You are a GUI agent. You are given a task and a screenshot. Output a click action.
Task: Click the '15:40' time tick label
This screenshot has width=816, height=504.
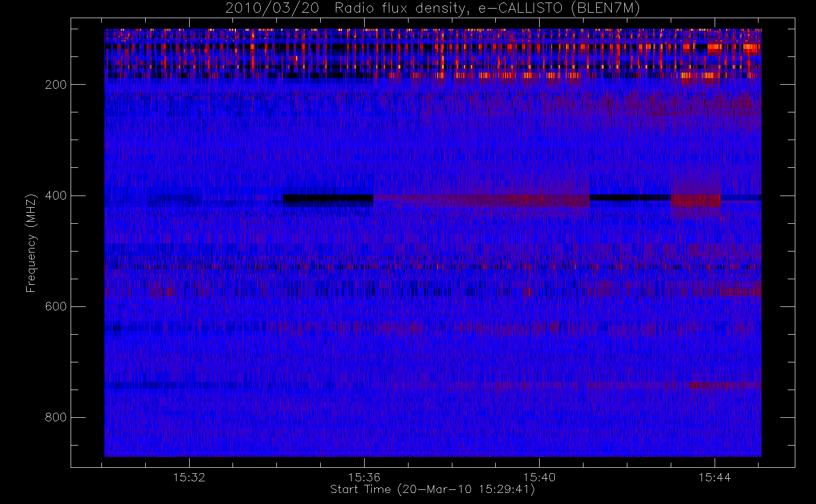[x=539, y=477]
